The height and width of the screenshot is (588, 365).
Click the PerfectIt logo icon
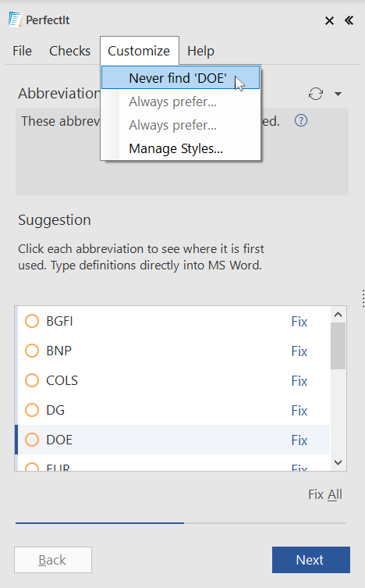click(16, 20)
